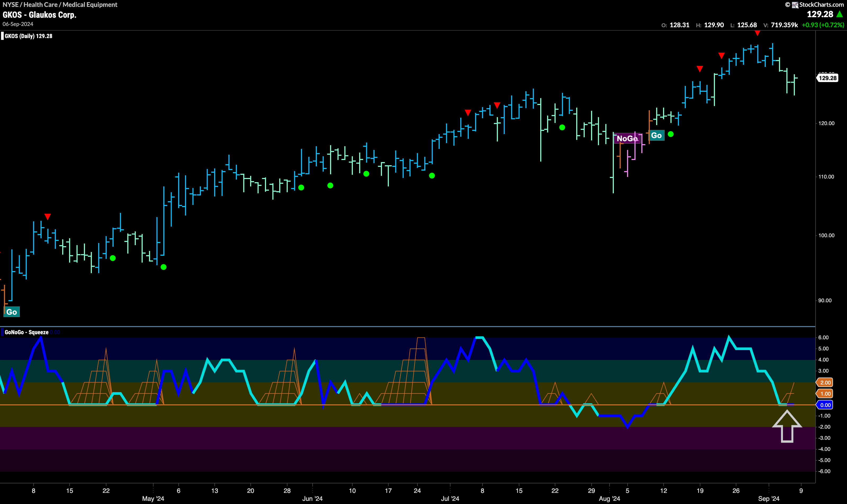Click the red triangle in early July
This screenshot has height=504, width=847.
[468, 112]
